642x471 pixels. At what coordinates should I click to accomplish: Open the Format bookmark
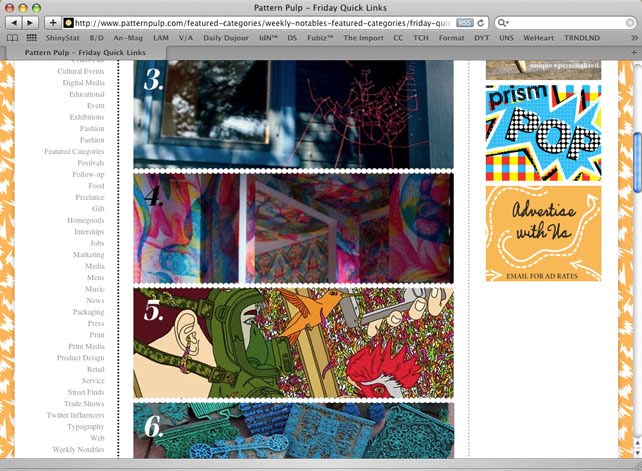(x=452, y=38)
